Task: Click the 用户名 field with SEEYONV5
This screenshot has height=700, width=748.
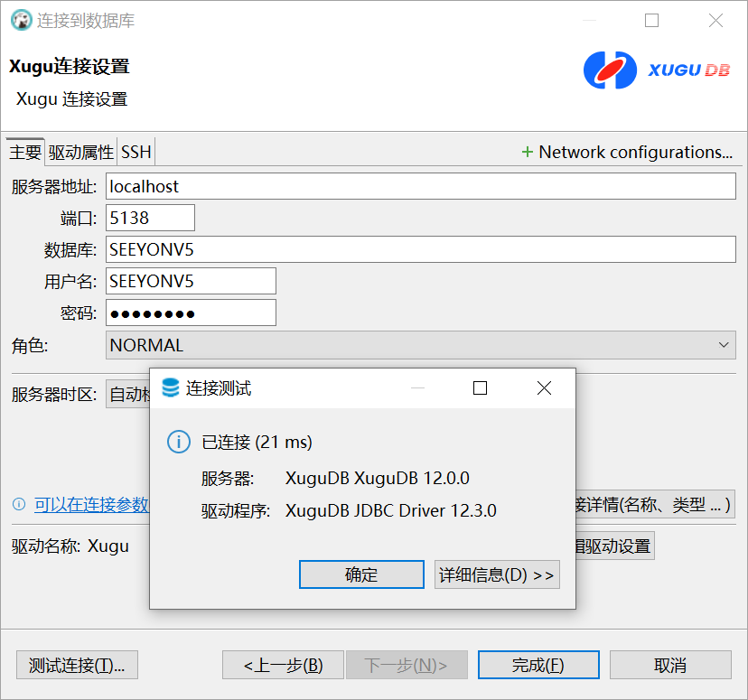Action: (x=191, y=281)
